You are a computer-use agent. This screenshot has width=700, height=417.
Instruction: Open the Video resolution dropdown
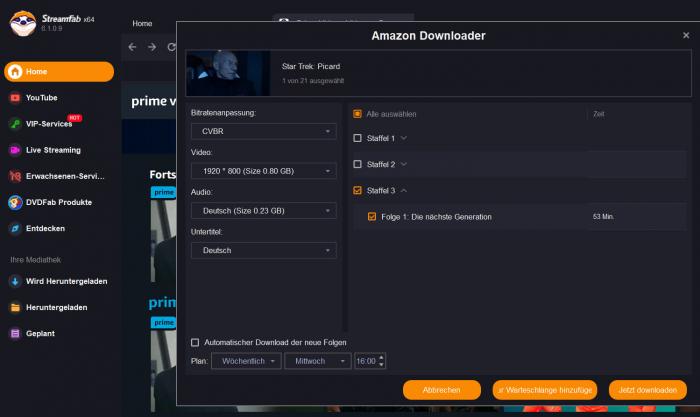263,171
